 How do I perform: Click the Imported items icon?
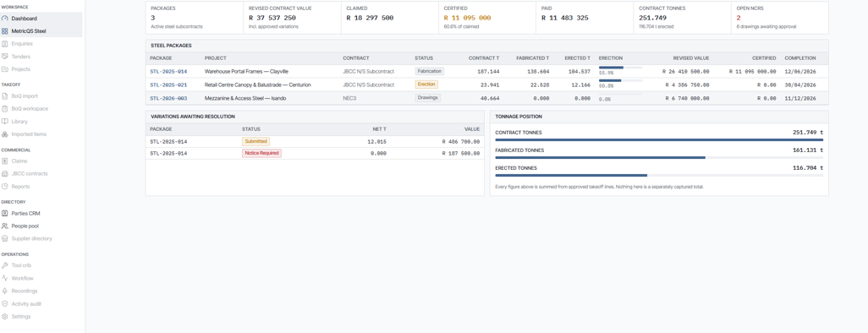point(5,134)
